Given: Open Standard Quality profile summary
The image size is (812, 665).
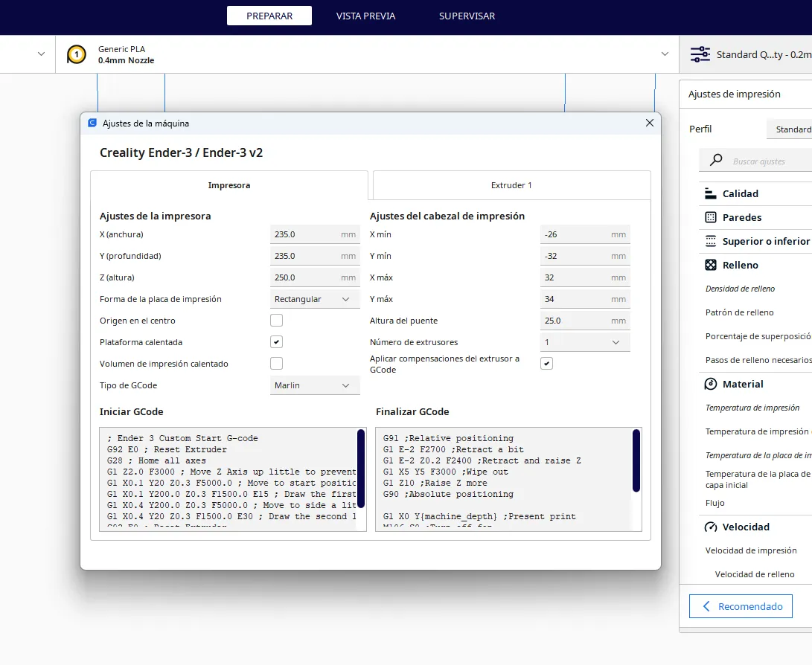Looking at the screenshot, I should click(746, 54).
